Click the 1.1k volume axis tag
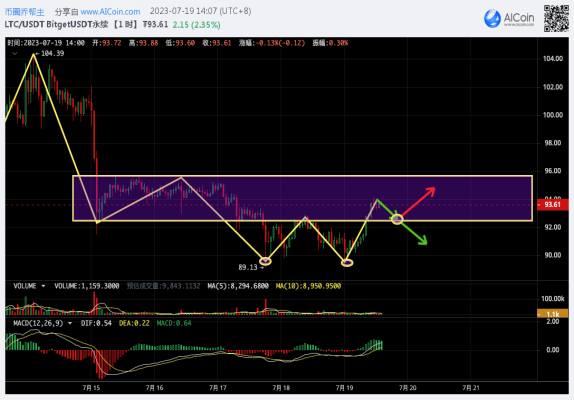The width and height of the screenshot is (574, 400). click(552, 314)
